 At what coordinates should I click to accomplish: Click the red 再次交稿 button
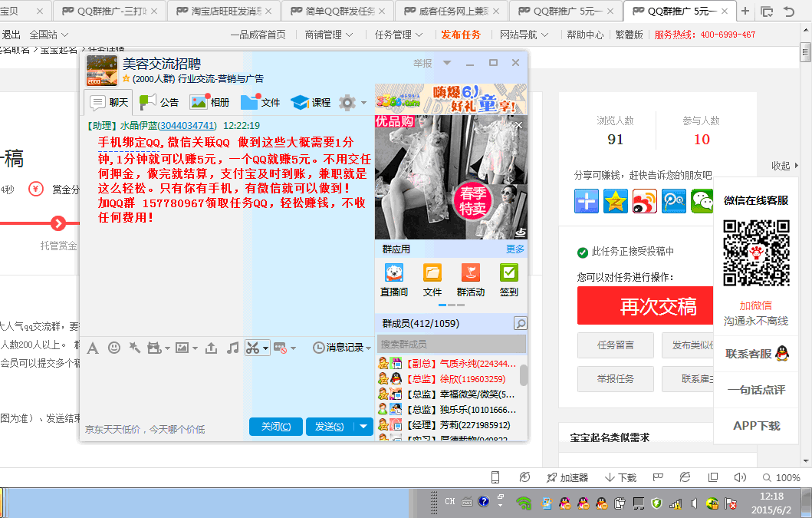coord(646,306)
